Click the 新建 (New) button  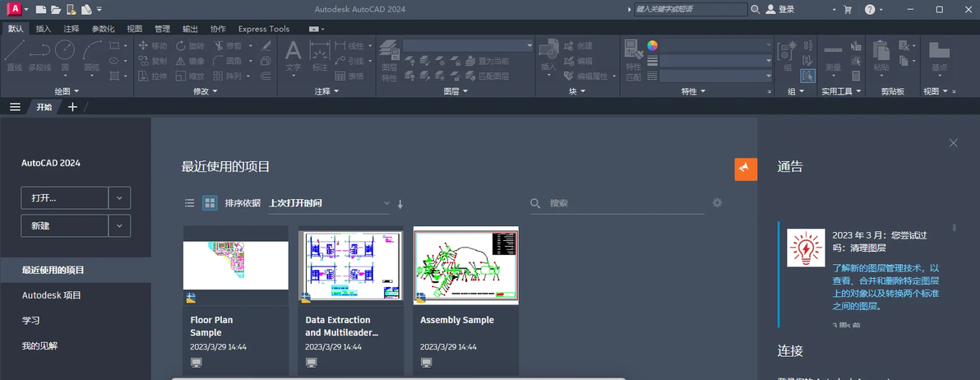point(64,225)
